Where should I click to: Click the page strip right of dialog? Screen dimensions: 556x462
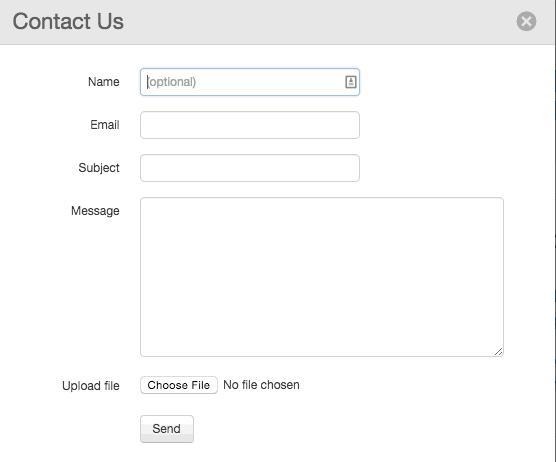pos(555,231)
